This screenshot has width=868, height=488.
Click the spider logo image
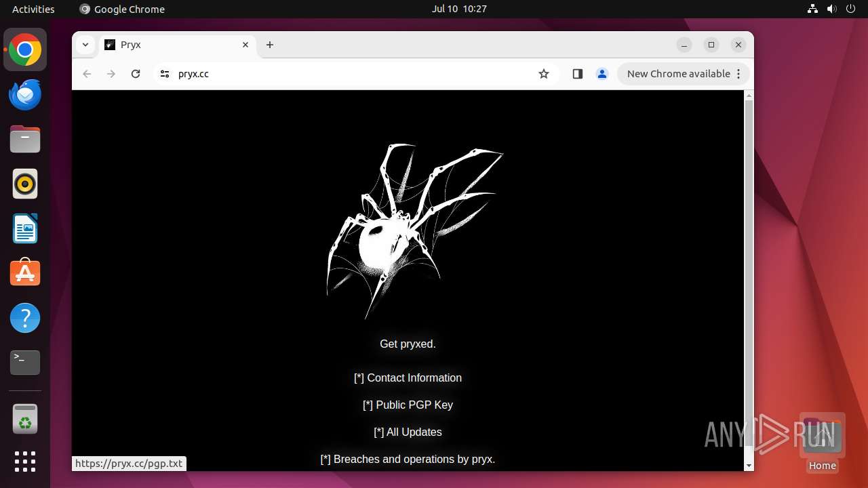(414, 230)
